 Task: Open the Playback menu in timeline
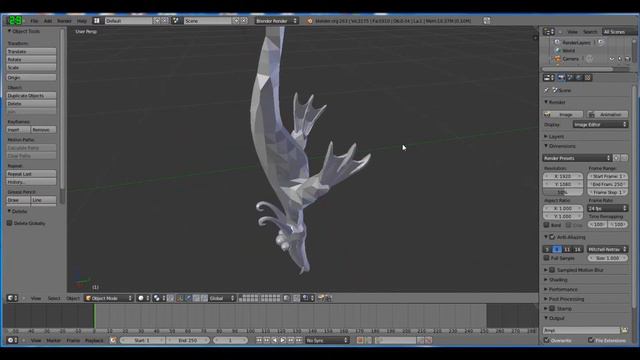tap(94, 340)
